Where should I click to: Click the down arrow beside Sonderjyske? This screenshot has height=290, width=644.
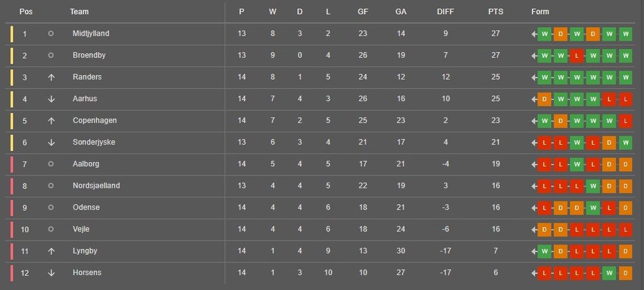point(51,142)
